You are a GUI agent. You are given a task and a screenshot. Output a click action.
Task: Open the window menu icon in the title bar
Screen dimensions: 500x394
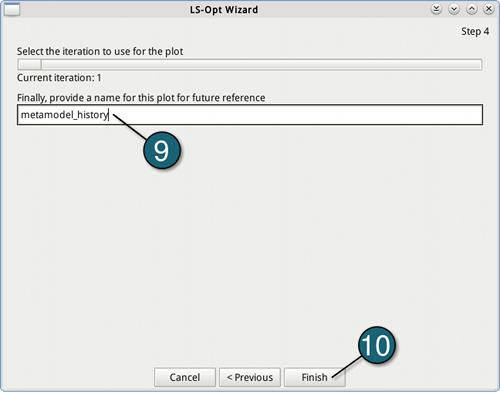tap(12, 9)
